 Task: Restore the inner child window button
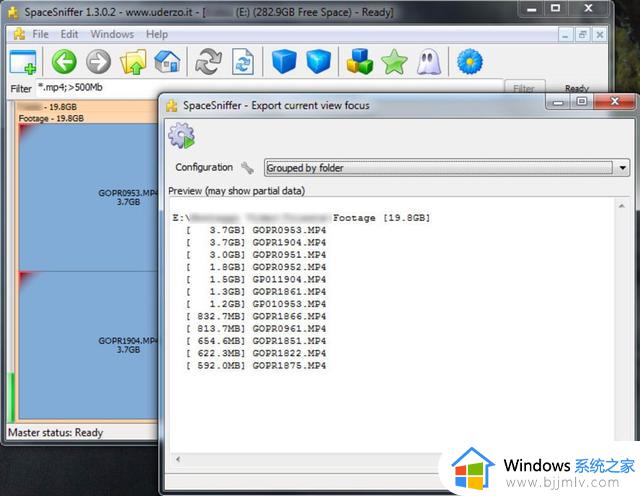point(582,35)
